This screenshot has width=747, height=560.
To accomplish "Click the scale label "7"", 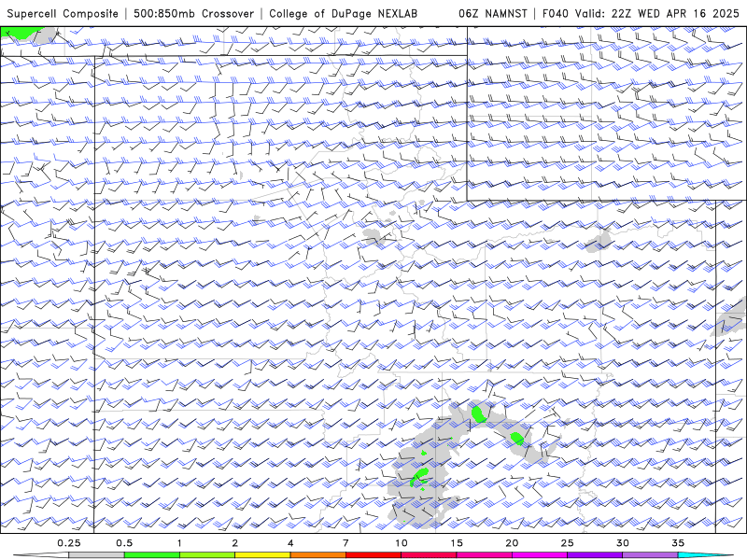I will (x=345, y=543).
